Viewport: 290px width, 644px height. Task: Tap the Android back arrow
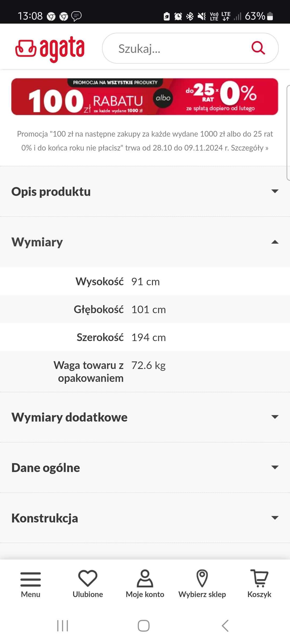pyautogui.click(x=225, y=626)
